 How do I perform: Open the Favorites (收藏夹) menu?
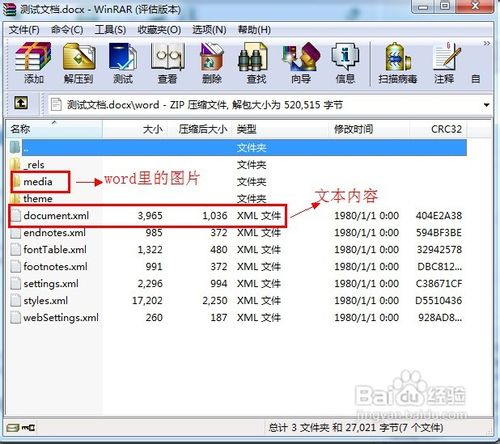(x=159, y=30)
